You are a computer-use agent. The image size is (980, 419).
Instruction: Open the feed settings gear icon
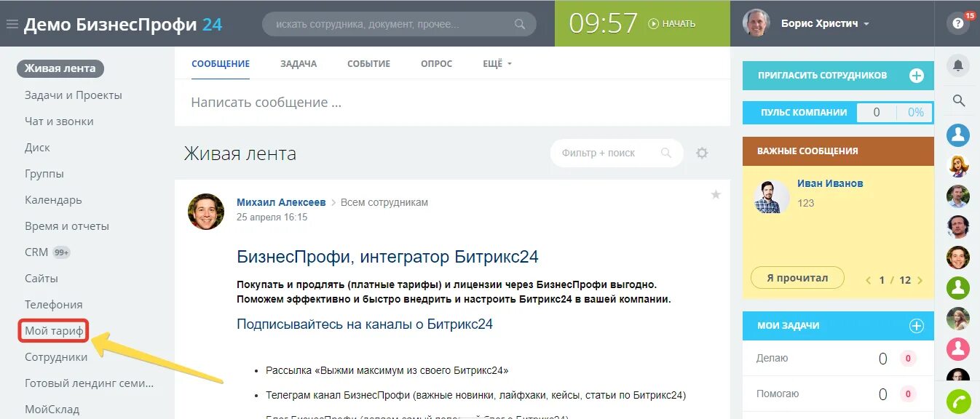[702, 153]
